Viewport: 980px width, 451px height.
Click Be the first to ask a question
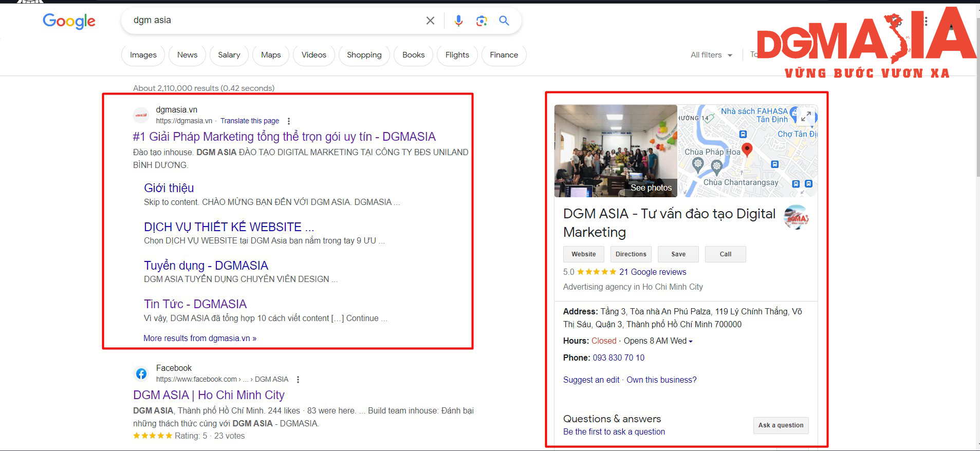point(614,432)
